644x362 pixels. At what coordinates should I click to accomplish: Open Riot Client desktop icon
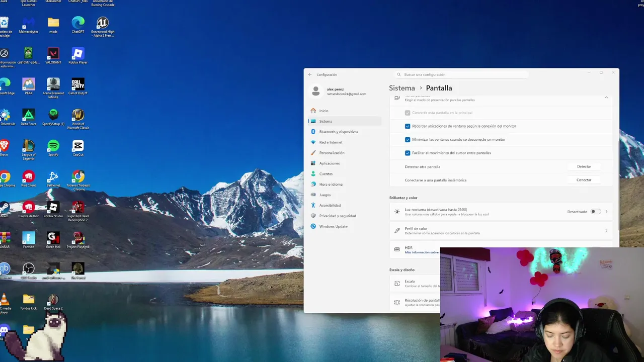(x=29, y=178)
